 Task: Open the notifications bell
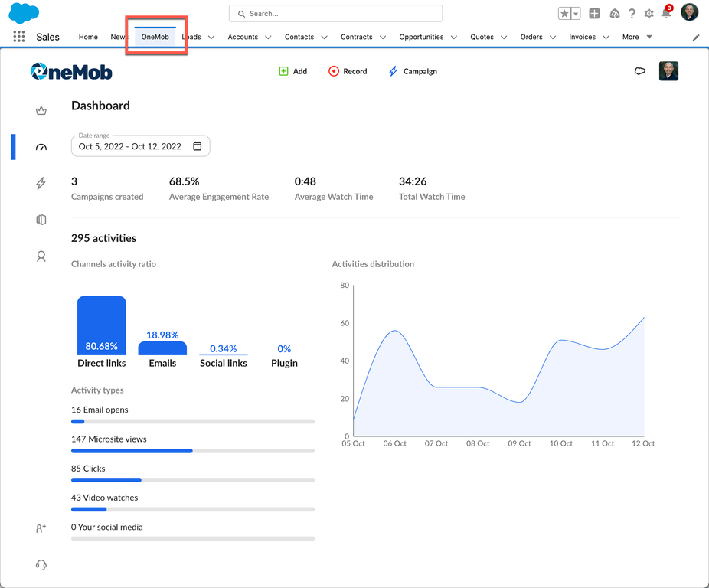[666, 13]
